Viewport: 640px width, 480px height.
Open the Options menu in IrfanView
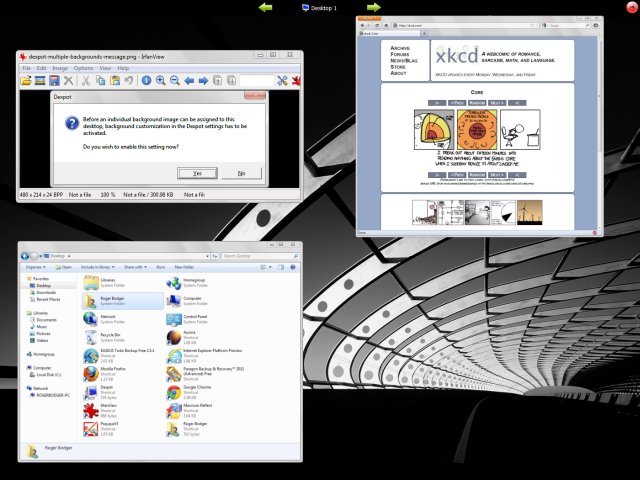click(x=84, y=68)
